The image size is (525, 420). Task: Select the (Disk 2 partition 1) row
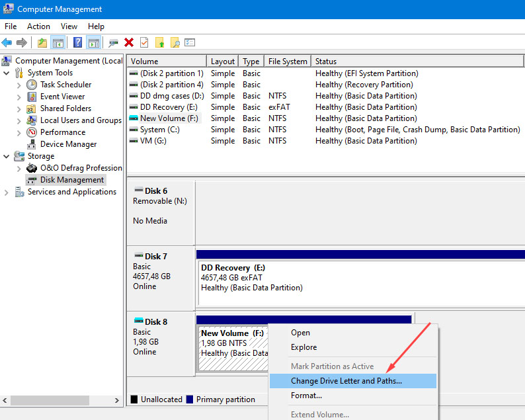(x=325, y=73)
